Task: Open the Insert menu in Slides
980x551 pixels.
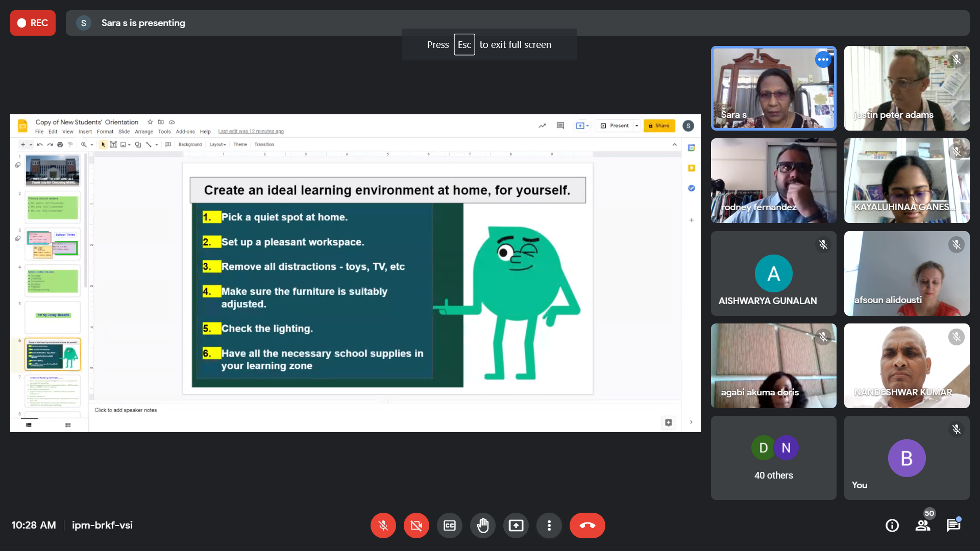Action: pyautogui.click(x=85, y=132)
